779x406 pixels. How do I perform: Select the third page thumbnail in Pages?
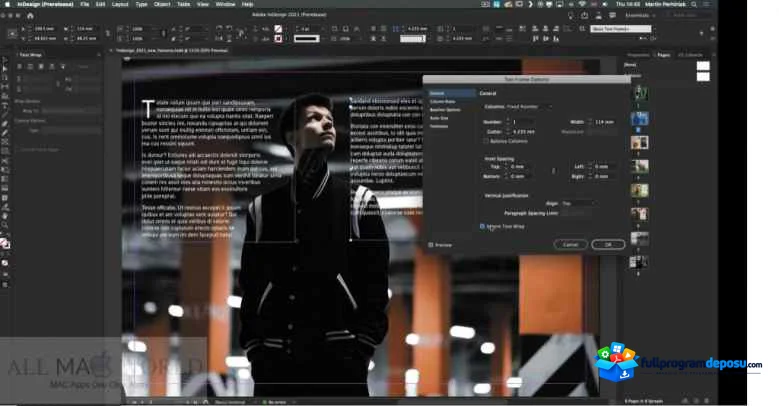click(639, 143)
